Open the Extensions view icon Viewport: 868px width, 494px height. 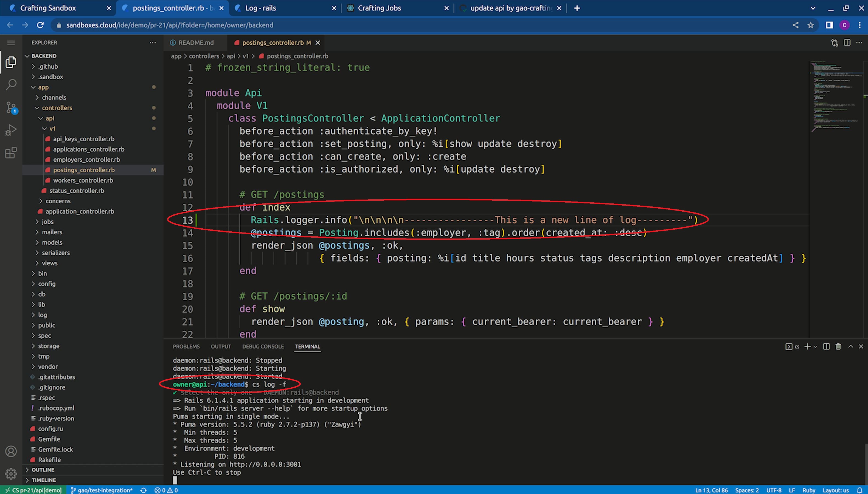tap(11, 153)
